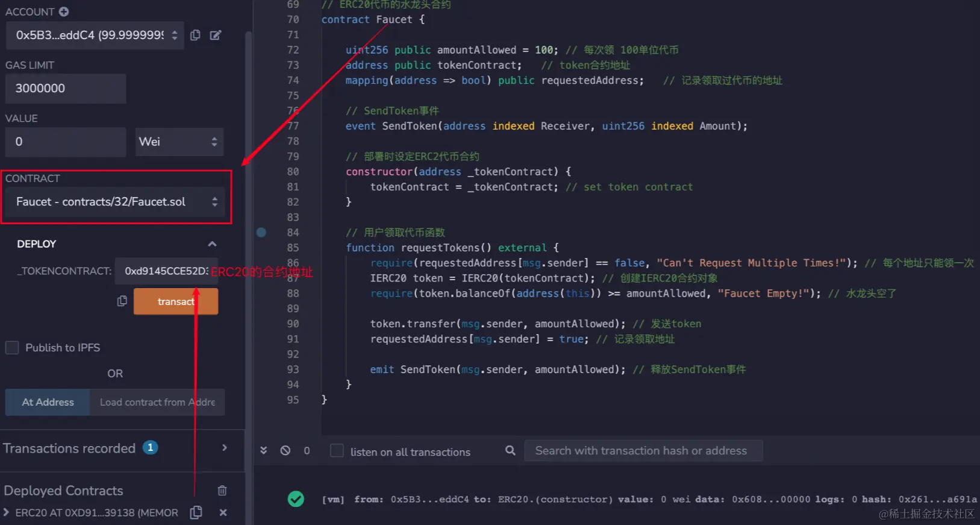This screenshot has height=525, width=980.
Task: Click line number 85 in the gutter
Action: pos(293,248)
